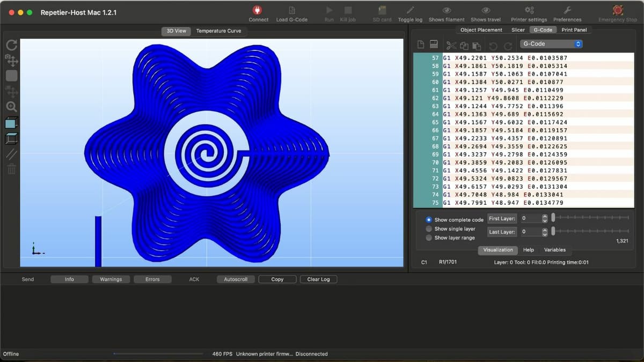644x362 pixels.
Task: Select the move object tool
Action: [x=11, y=92]
